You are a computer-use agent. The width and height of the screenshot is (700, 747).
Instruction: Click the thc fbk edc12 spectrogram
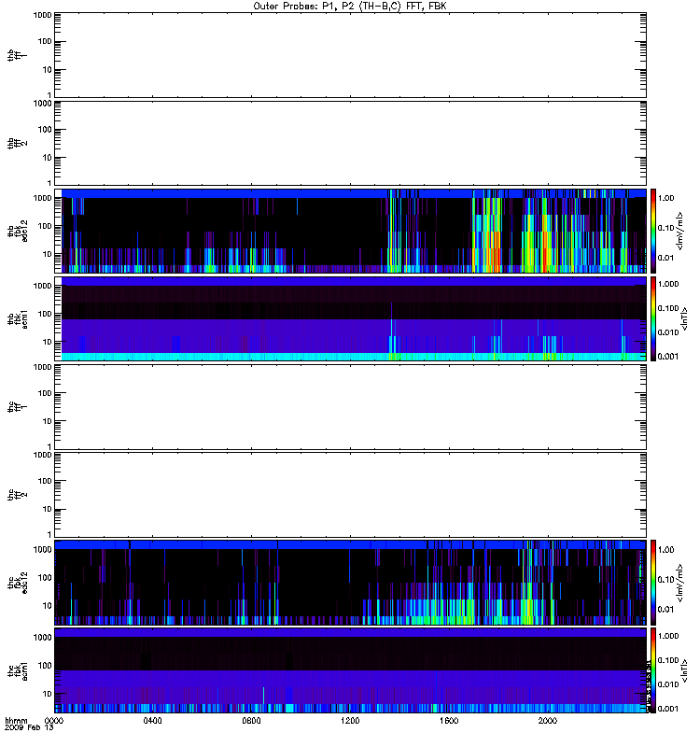coord(350,582)
